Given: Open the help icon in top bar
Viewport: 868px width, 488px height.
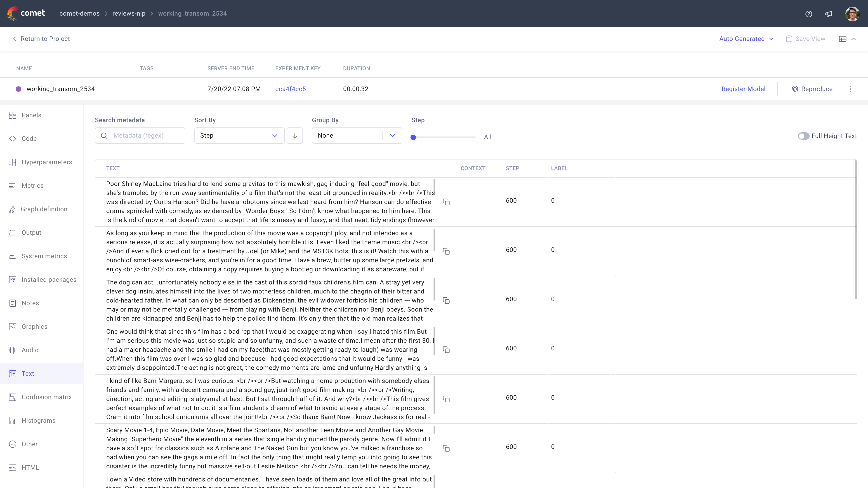Looking at the screenshot, I should (809, 14).
